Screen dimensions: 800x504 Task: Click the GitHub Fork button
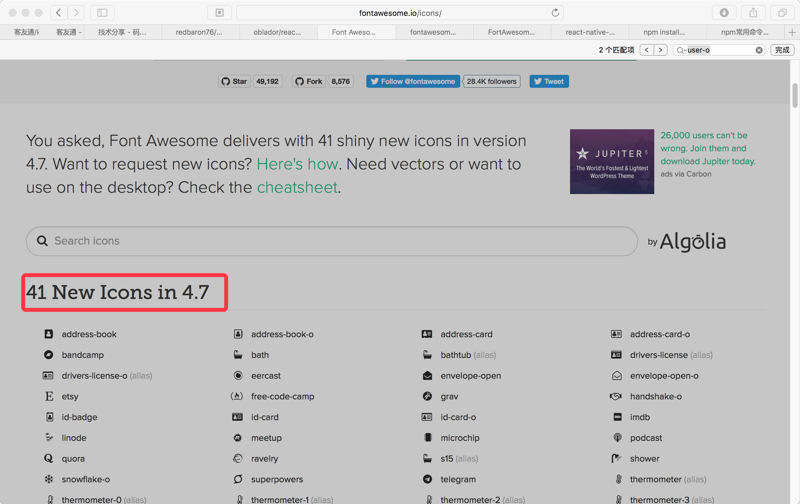tap(309, 82)
